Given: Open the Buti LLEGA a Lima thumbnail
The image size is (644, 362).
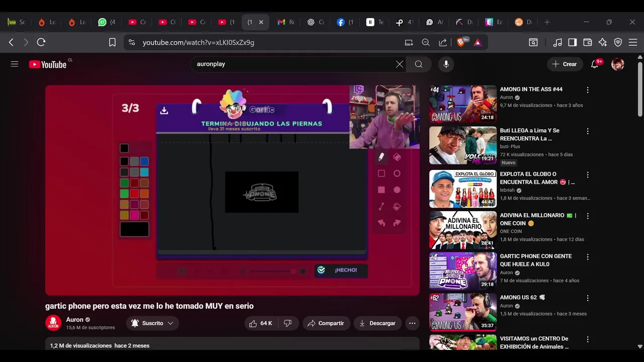Looking at the screenshot, I should (x=463, y=145).
